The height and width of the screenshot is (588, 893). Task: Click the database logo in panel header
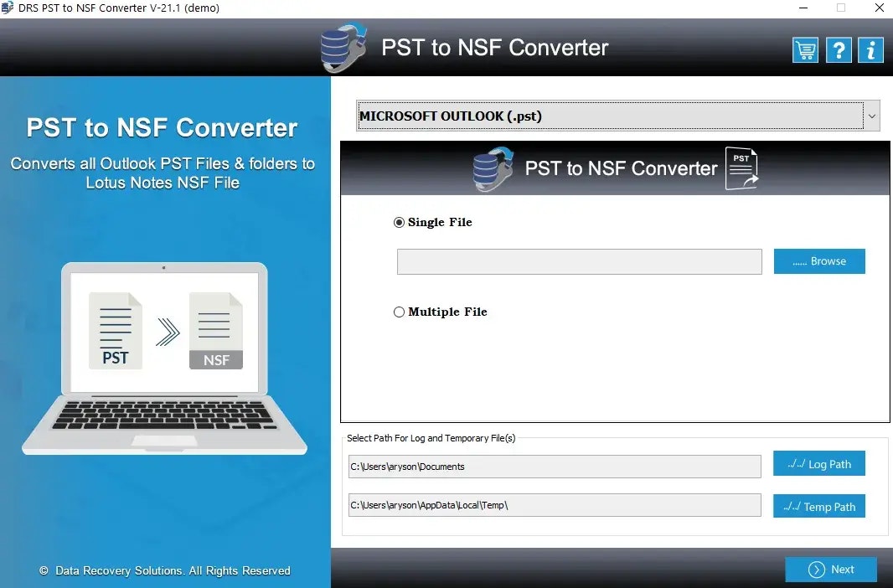493,169
